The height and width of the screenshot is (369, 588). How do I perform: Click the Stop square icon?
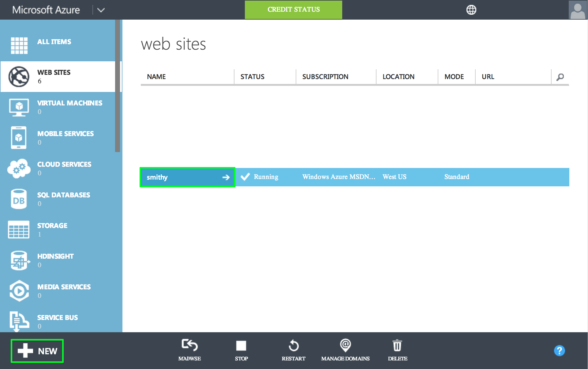coord(241,346)
